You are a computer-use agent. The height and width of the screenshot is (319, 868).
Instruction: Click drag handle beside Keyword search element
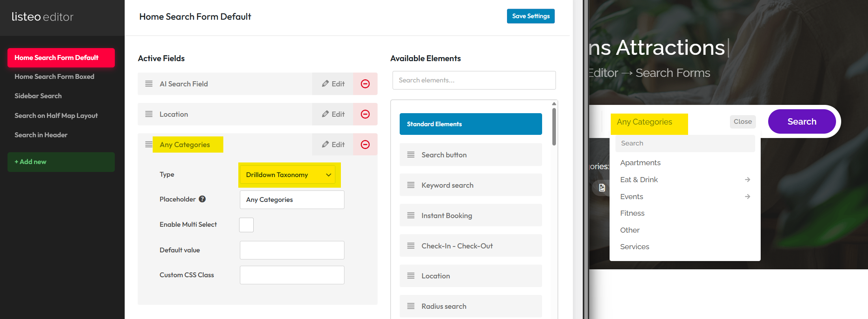click(411, 185)
